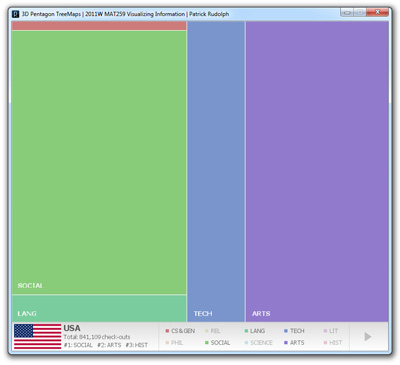Click the '#3: HIST' ranking text
Viewport: 400px width, 365px height.
pyautogui.click(x=137, y=345)
